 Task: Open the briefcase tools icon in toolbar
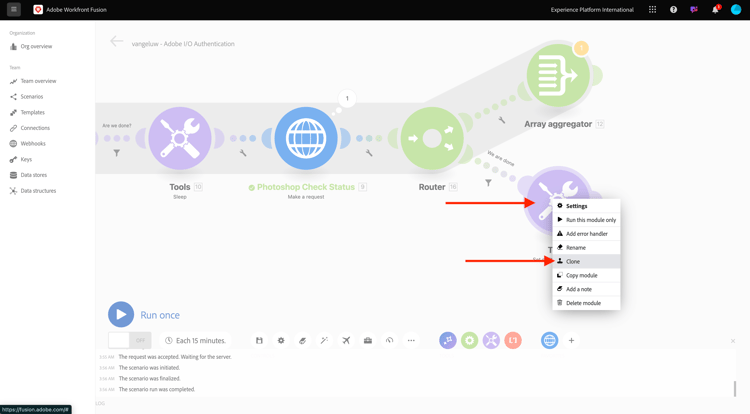click(x=368, y=340)
